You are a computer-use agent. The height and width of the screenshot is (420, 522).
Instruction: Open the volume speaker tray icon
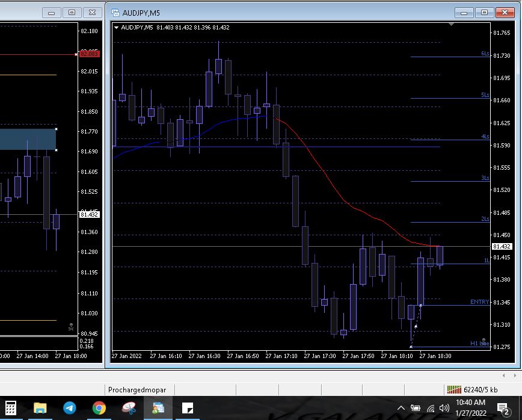pyautogui.click(x=444, y=408)
